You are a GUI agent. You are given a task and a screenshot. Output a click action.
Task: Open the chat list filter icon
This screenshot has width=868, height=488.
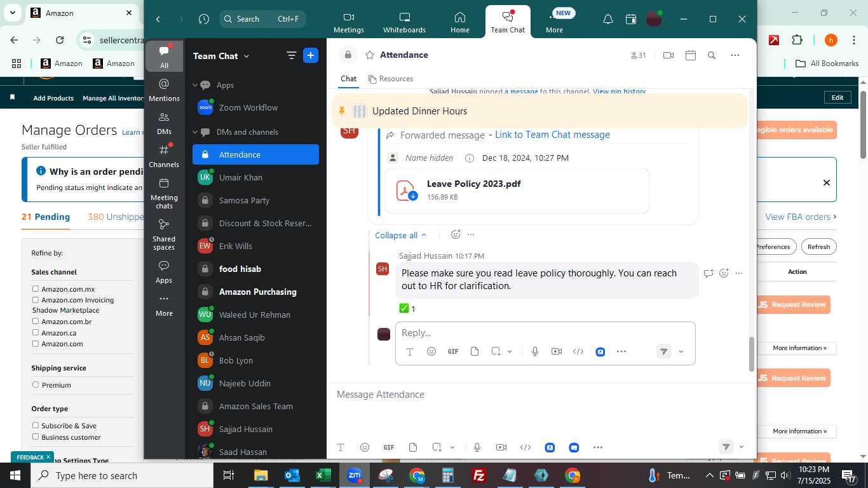[292, 55]
